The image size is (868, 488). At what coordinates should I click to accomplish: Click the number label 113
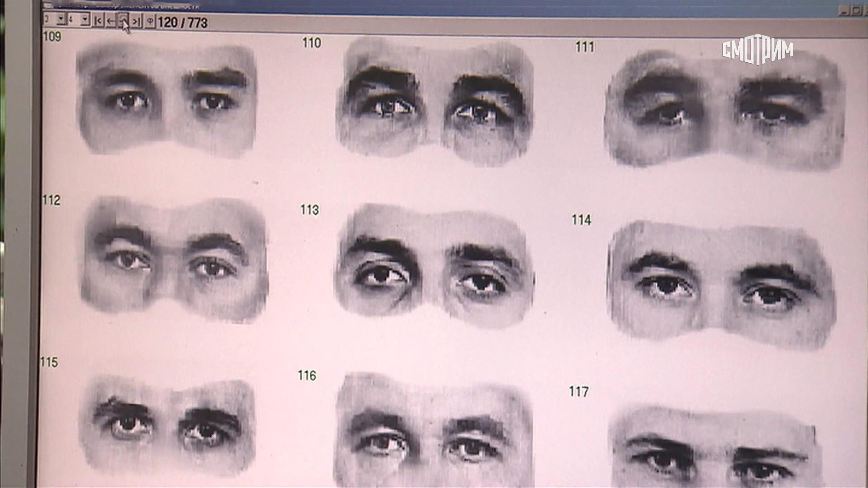pyautogui.click(x=309, y=210)
